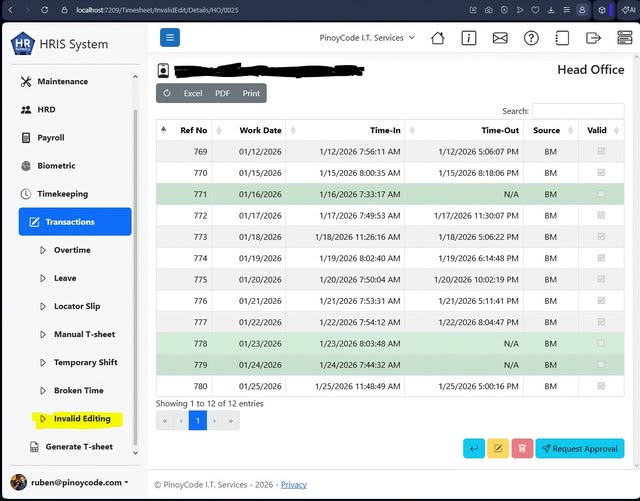Viewport: 640px width, 501px height.
Task: Click the logout door icon
Action: click(x=593, y=38)
